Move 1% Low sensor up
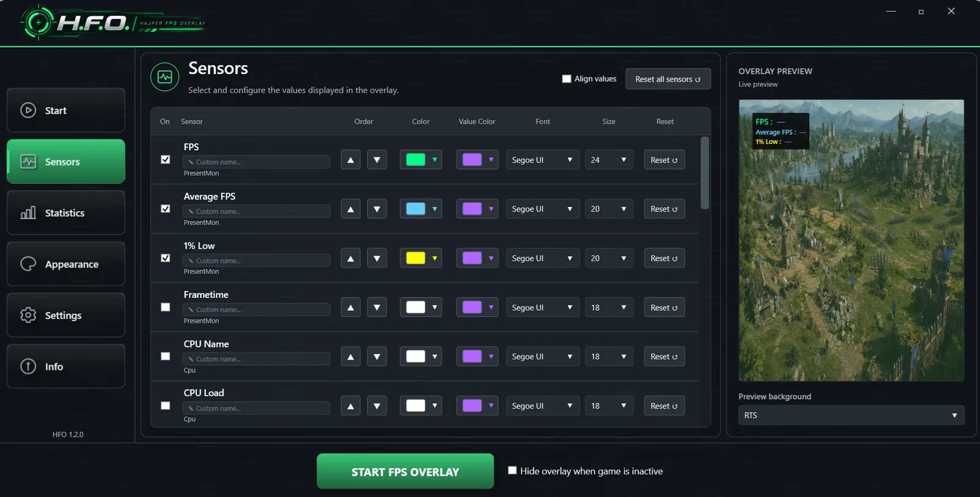This screenshot has width=980, height=497. 350,259
